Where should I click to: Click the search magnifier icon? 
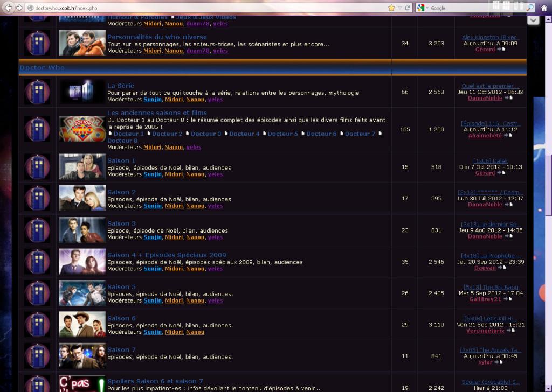click(529, 8)
